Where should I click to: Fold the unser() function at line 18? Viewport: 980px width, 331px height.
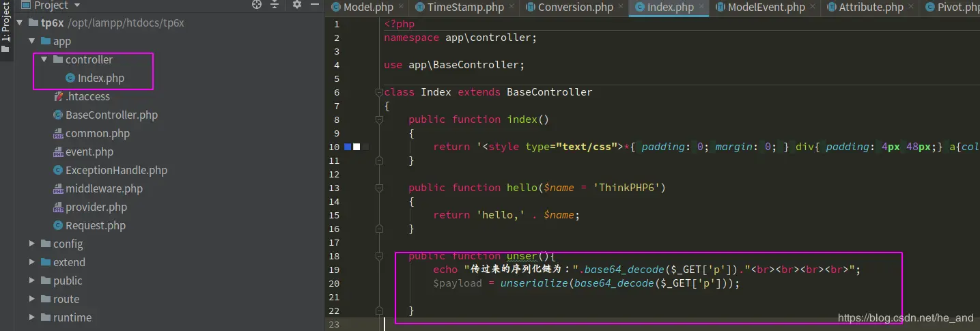pos(379,256)
